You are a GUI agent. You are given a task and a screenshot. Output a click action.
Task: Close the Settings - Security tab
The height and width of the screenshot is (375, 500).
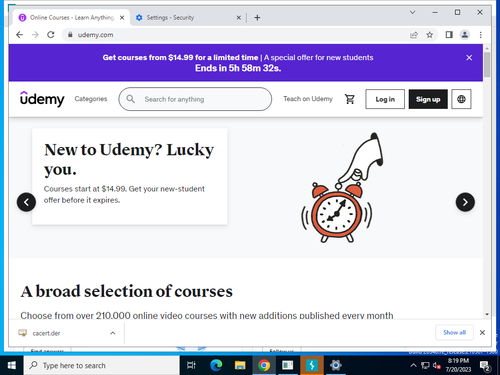[x=239, y=17]
